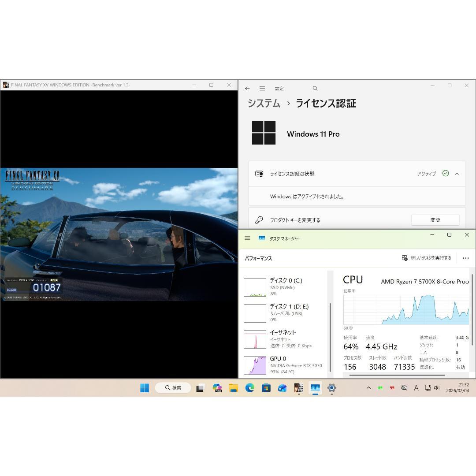Open the Windows Start menu
Image resolution: width=476 pixels, height=476 pixels.
point(145,388)
